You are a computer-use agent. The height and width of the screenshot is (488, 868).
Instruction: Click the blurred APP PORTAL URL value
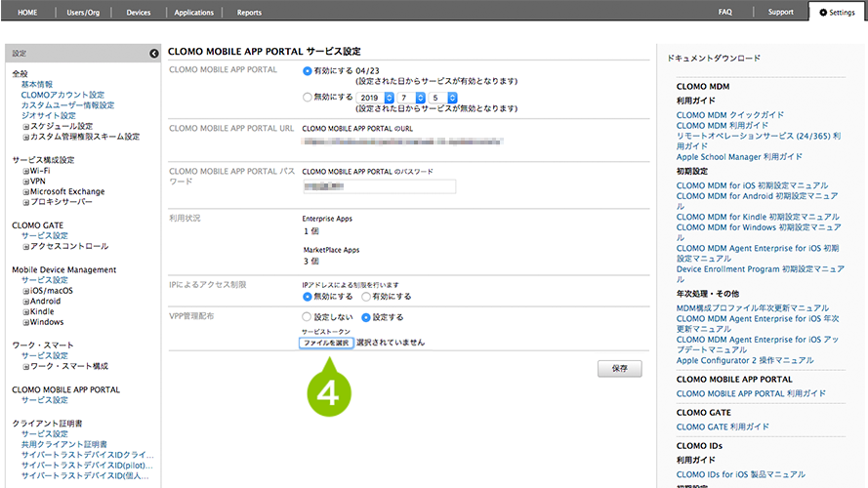click(402, 142)
